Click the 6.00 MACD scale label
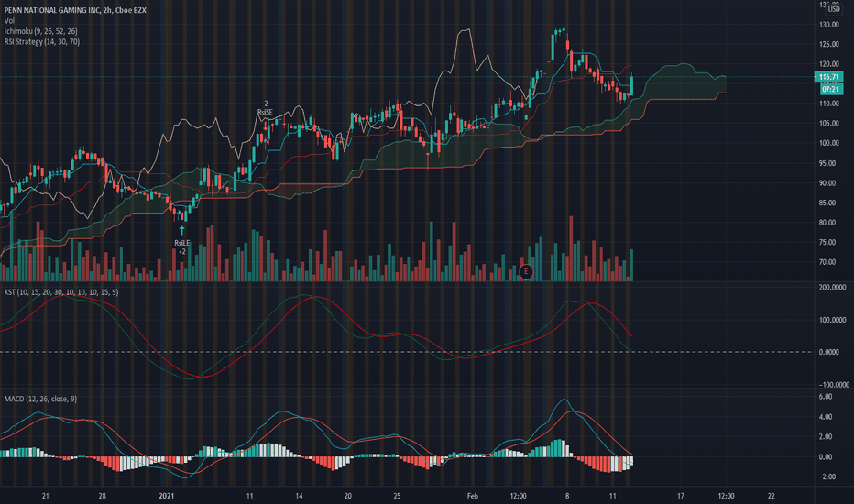This screenshot has height=504, width=854. pyautogui.click(x=825, y=397)
